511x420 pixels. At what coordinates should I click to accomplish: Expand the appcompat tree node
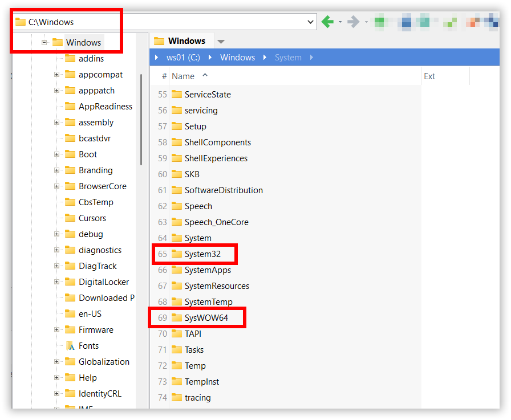[x=56, y=75]
